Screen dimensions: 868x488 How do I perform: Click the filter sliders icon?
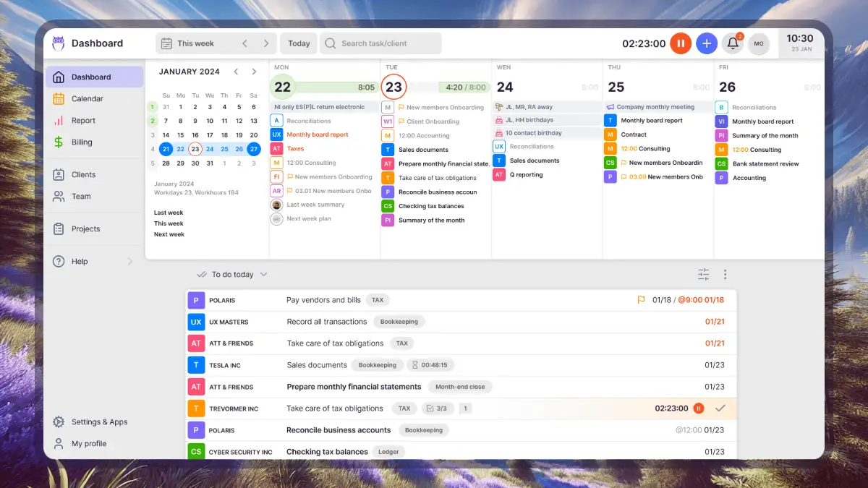coord(703,275)
